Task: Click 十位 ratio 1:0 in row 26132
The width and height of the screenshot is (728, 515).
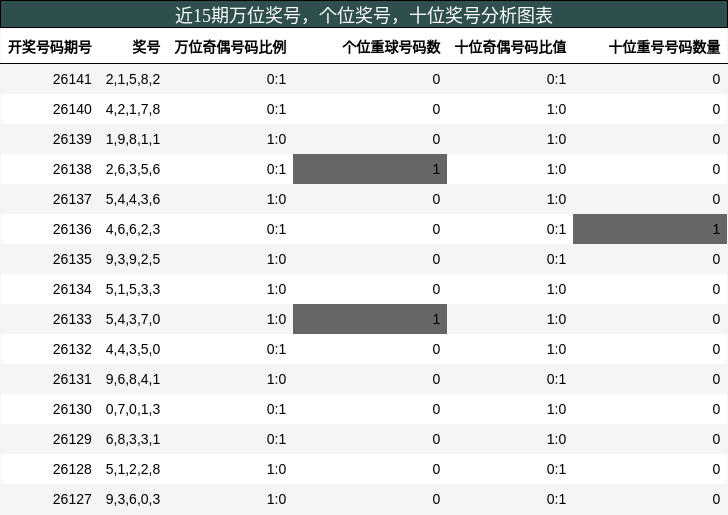Action: pos(556,349)
